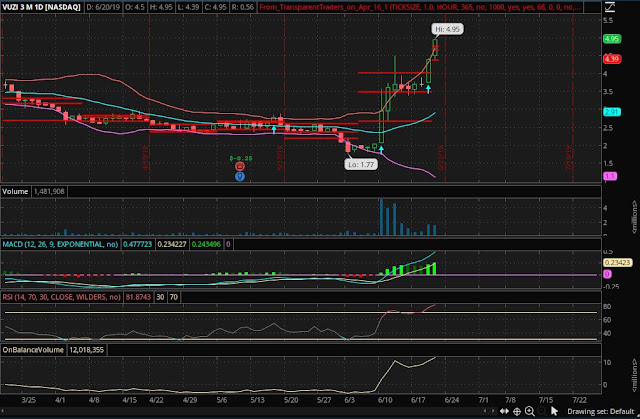Click the MACD study label
640x419 pixels.
tap(60, 244)
